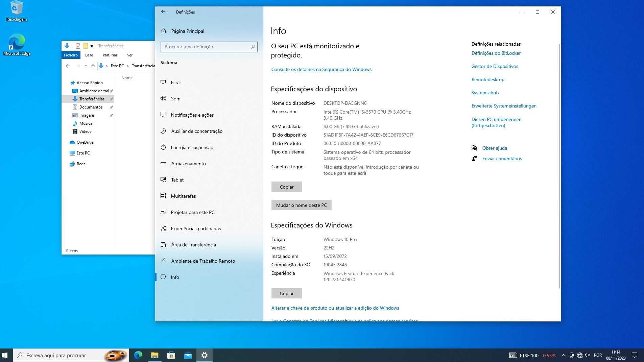This screenshot has height=362, width=644.
Task: Open Remotedesktop related link
Action: coord(488,79)
